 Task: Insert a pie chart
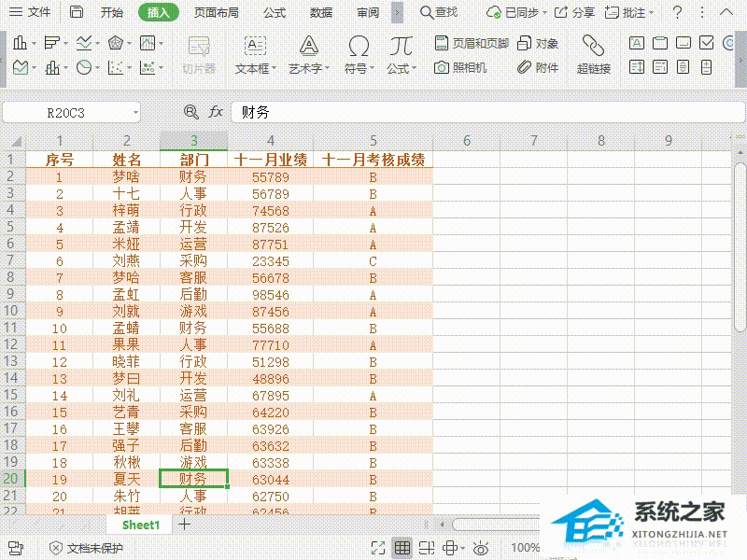tap(82, 67)
